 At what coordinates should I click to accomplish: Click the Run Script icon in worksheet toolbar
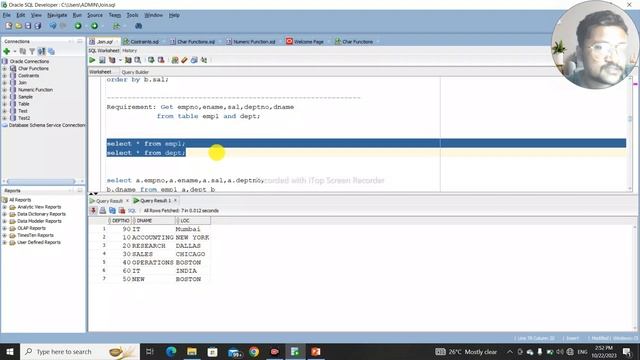coord(102,60)
